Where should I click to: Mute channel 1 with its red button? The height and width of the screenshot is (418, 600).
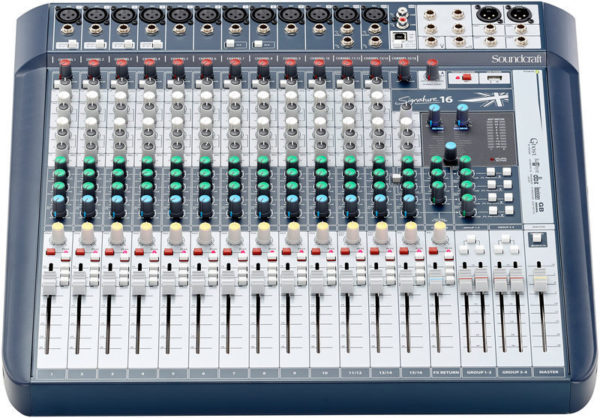[51, 252]
